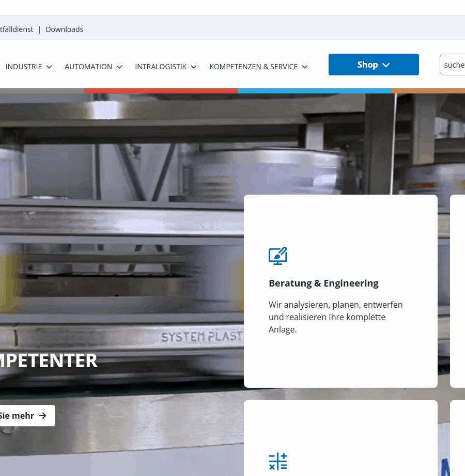Open the Downloads link in the top bar
The image size is (465, 476).
pos(65,29)
